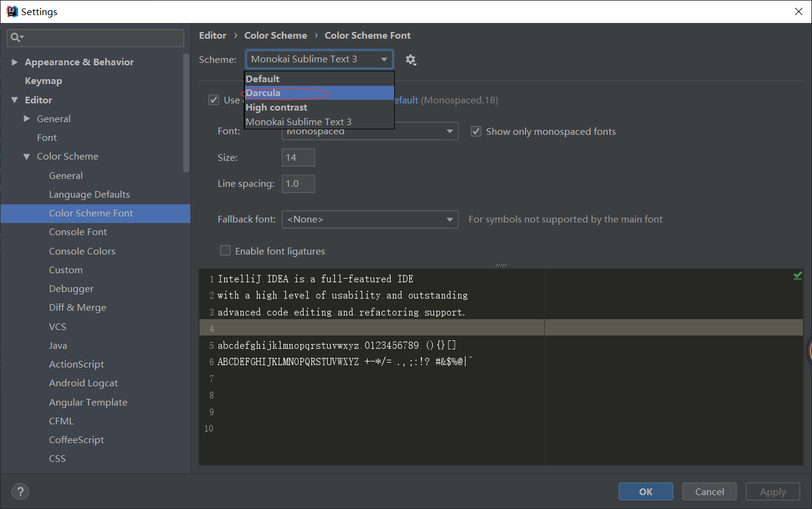
Task: Open VCS color settings
Action: pyautogui.click(x=57, y=326)
